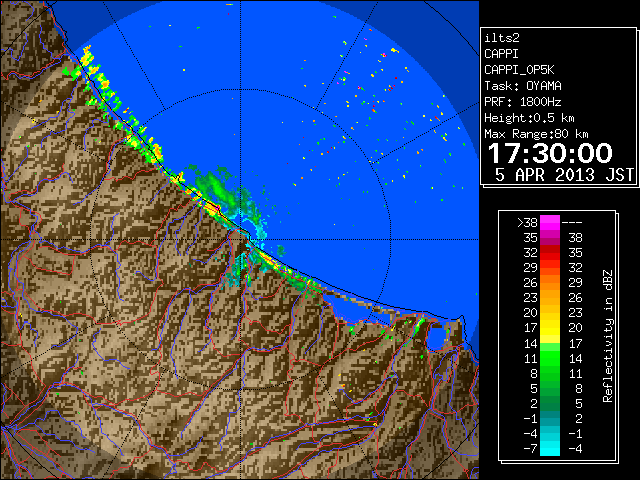Click the 17:30:00 timestamp
Image resolution: width=640 pixels, height=480 pixels.
550,153
